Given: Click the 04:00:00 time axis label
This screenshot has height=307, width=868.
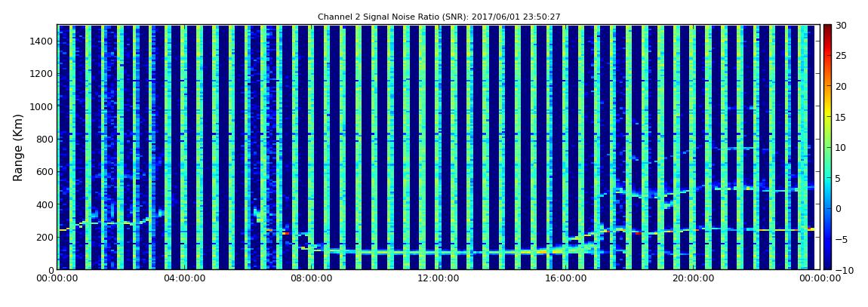Looking at the screenshot, I should tap(183, 278).
